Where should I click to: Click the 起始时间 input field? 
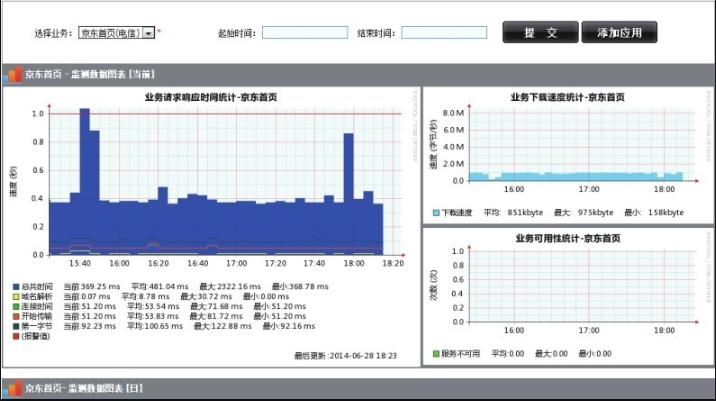(305, 32)
